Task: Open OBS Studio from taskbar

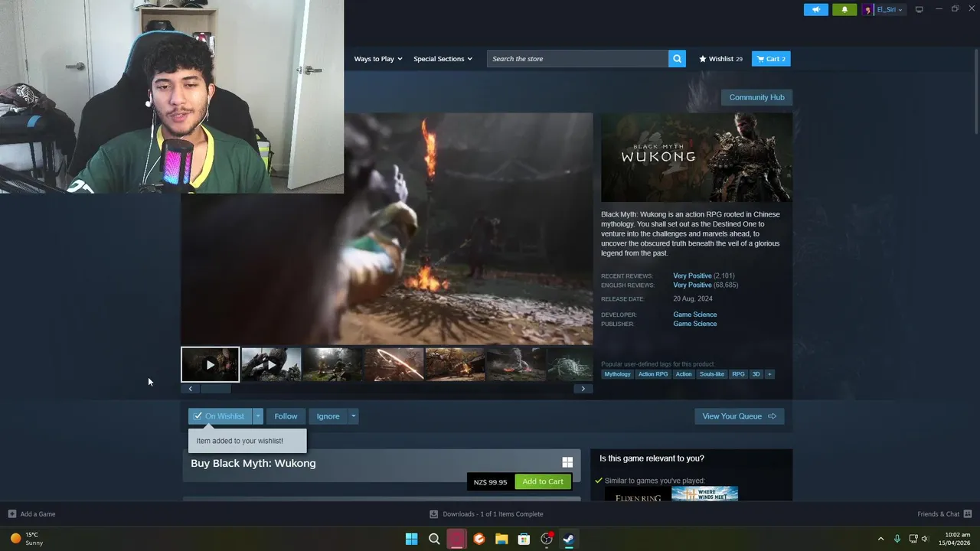Action: 547,539
